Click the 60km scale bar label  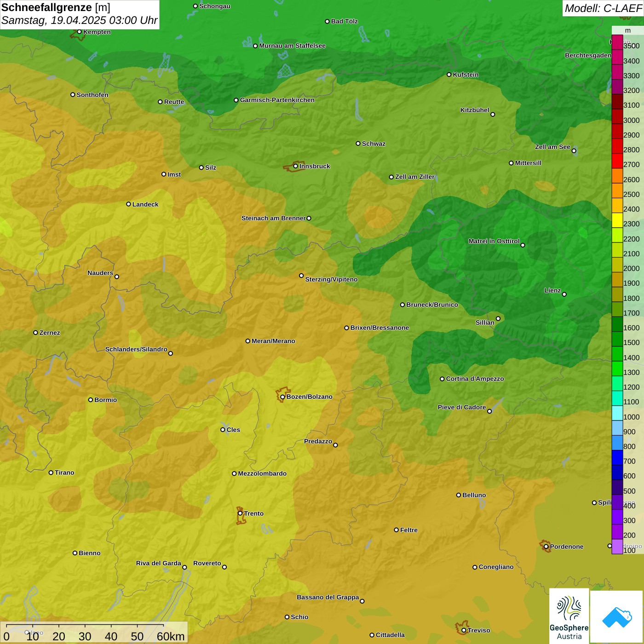(171, 636)
